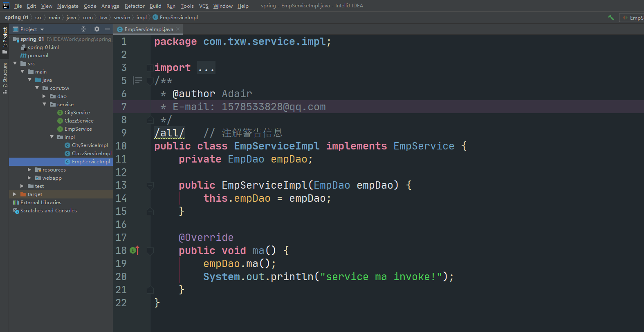Image resolution: width=644 pixels, height=332 pixels.
Task: Click the @Override annotation on line 17
Action: pos(206,238)
